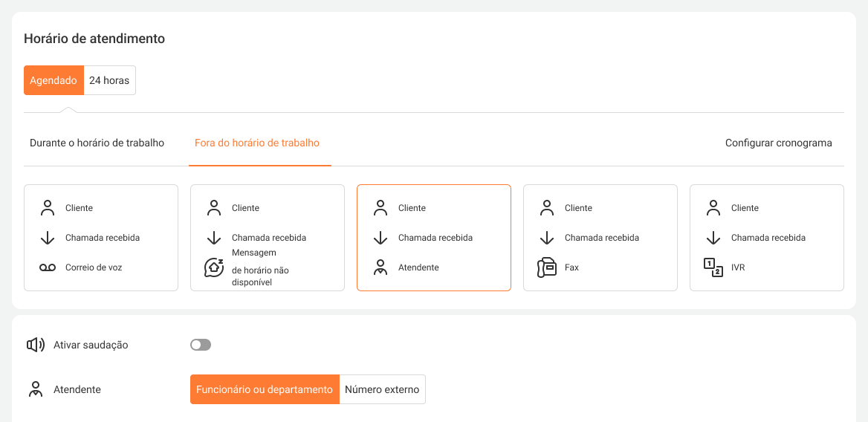Choose the Número externo option

pos(382,389)
